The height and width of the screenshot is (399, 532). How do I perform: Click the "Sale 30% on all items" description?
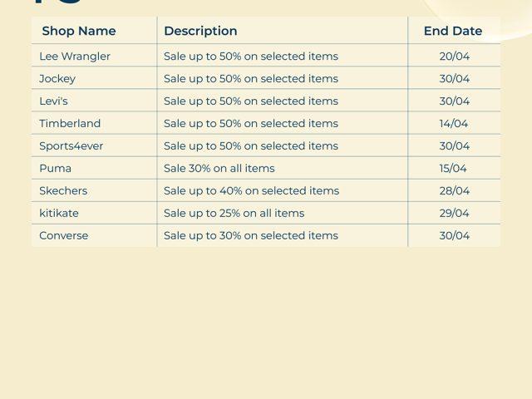click(x=219, y=169)
